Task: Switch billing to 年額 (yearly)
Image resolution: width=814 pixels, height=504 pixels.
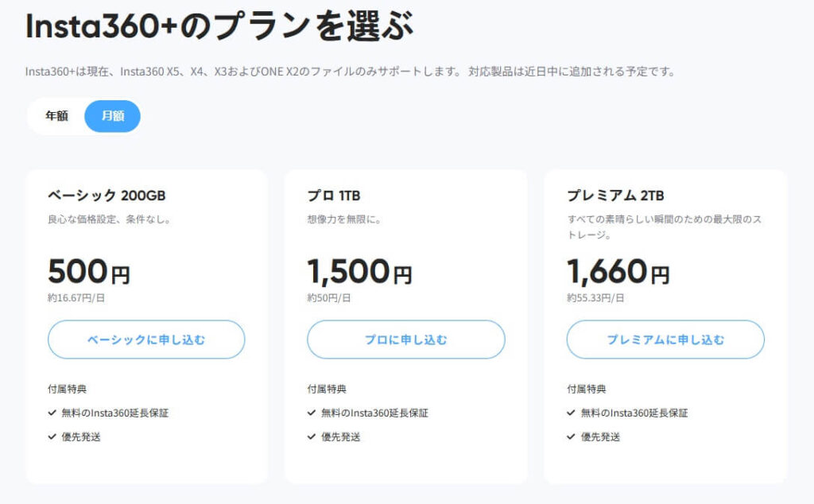Action: [56, 116]
